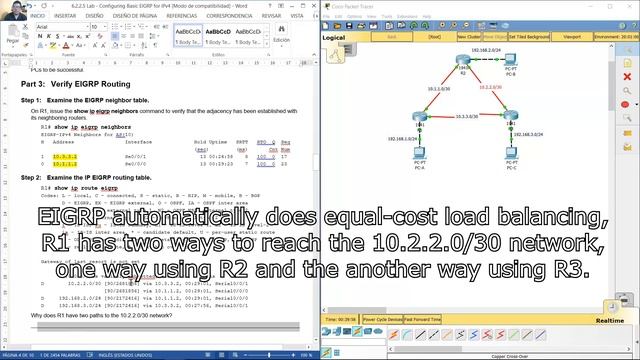The image size is (640, 360).
Task: Select the first Body Text style thumbnail
Action: [x=188, y=36]
